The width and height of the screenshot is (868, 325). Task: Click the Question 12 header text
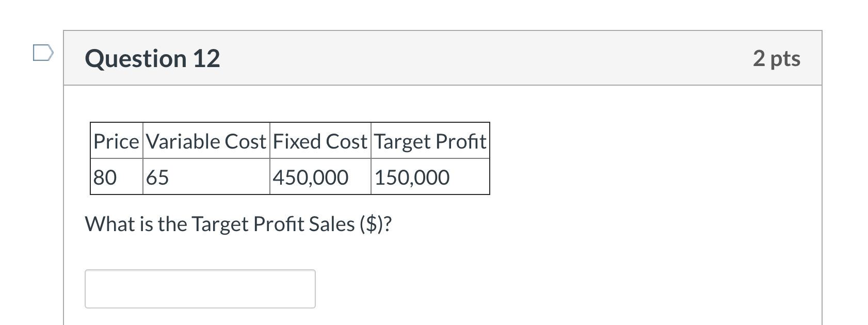[153, 58]
